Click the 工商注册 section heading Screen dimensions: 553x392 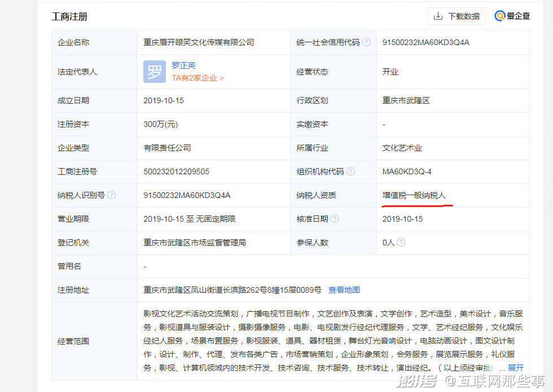tap(69, 17)
